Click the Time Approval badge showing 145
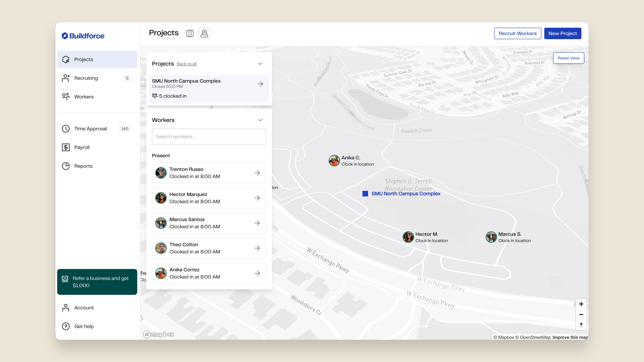 125,129
